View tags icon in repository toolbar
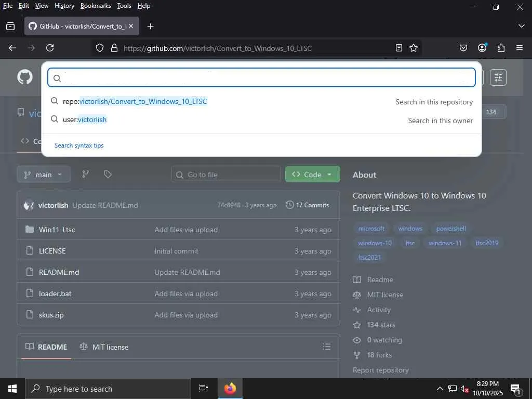The width and height of the screenshot is (532, 399). pyautogui.click(x=108, y=175)
